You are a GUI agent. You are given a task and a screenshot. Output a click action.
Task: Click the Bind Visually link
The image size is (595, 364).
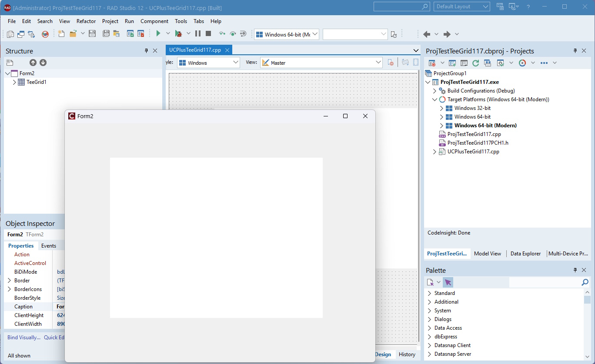coord(24,337)
